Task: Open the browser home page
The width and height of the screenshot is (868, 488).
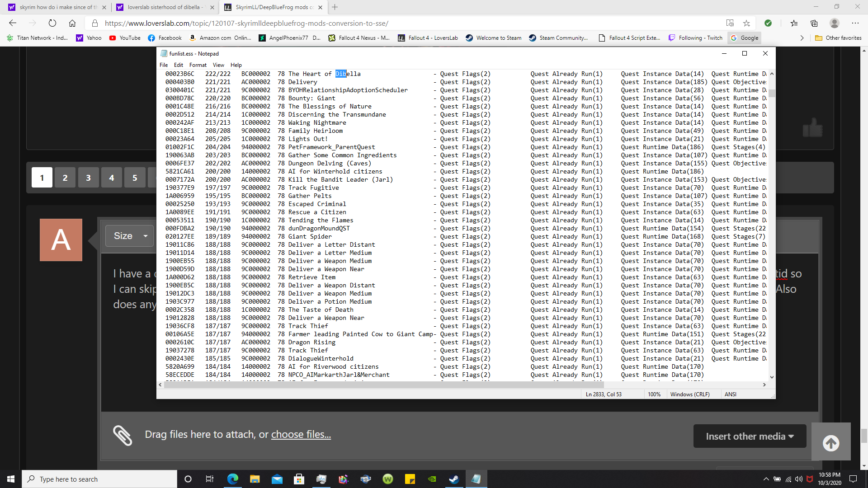Action: click(x=72, y=23)
